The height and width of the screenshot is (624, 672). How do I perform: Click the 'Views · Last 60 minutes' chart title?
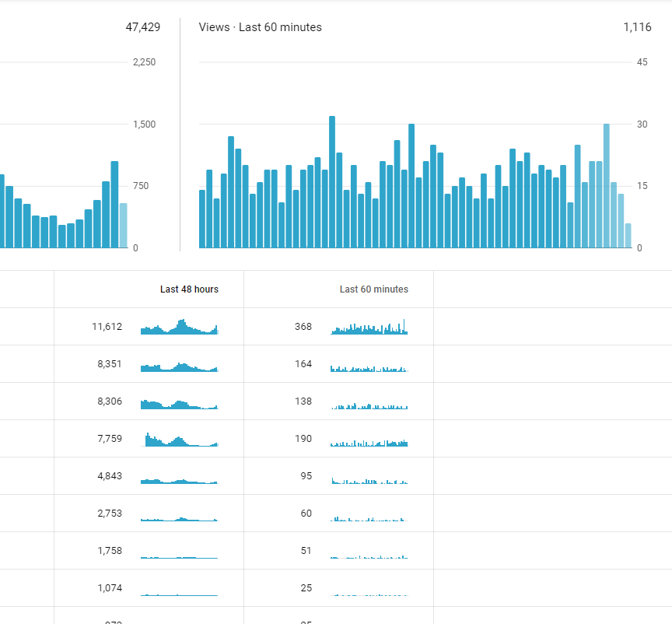260,27
